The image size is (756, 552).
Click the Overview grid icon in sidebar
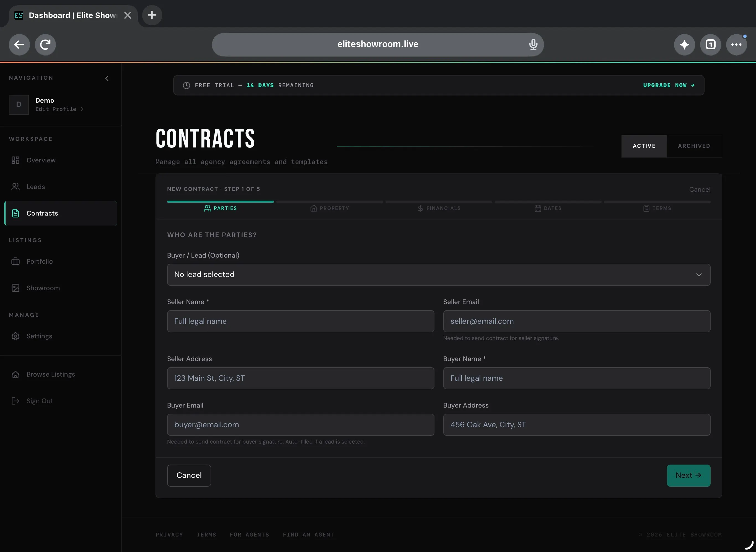click(15, 160)
